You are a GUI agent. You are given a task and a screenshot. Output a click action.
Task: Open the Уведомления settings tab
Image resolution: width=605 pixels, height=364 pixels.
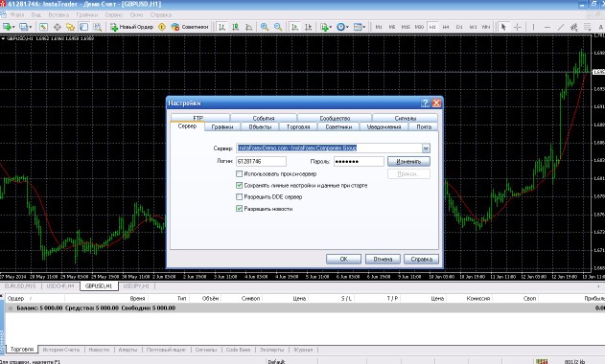click(x=384, y=126)
